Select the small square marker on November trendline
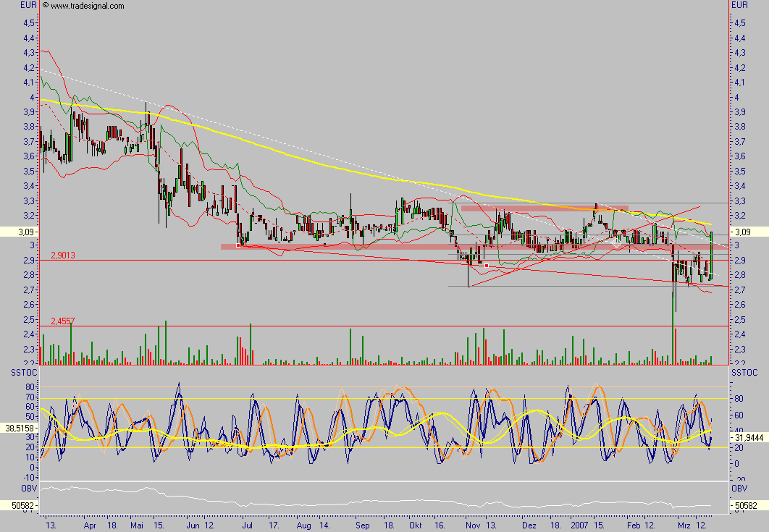 pyautogui.click(x=487, y=266)
